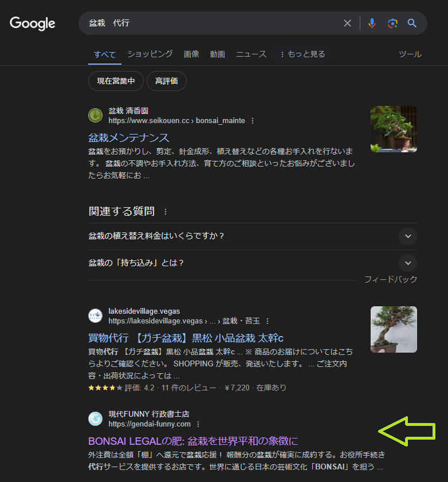
Task: Click the フィードバック link
Action: (x=391, y=279)
